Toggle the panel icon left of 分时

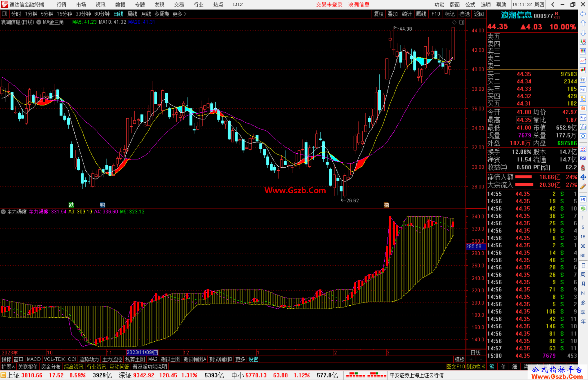[5, 14]
